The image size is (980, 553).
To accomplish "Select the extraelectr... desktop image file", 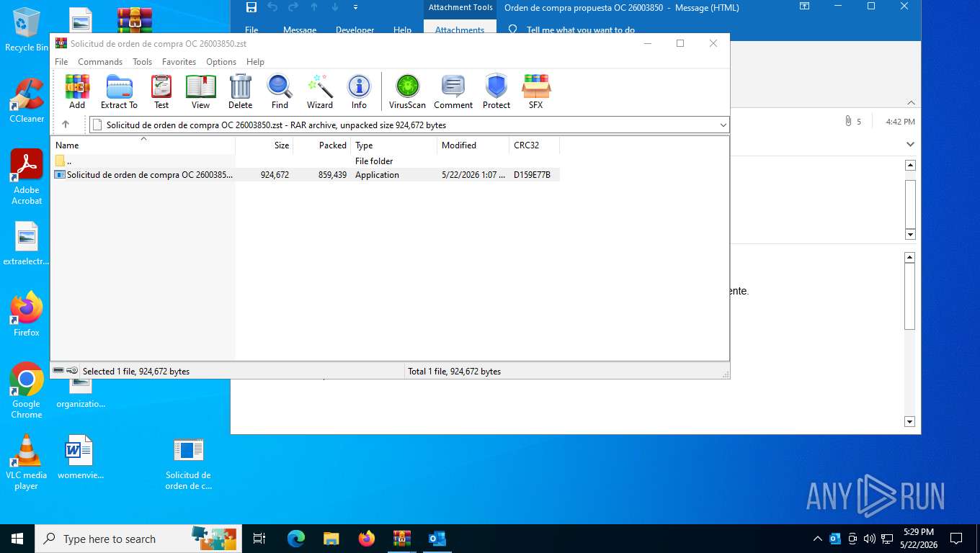I will click(x=27, y=243).
